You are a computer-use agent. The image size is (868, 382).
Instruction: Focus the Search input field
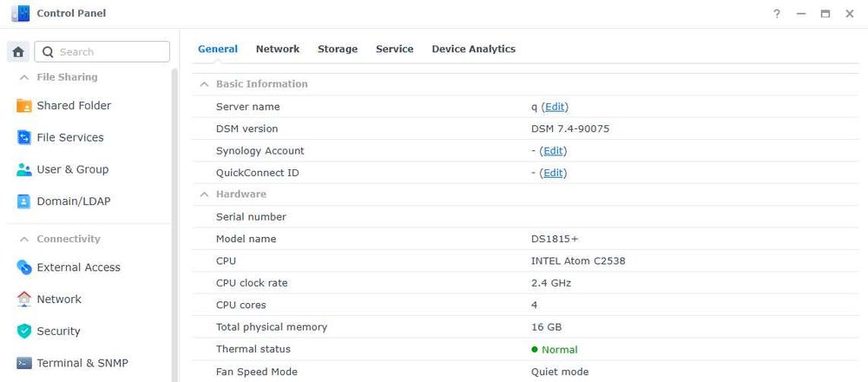pos(102,52)
